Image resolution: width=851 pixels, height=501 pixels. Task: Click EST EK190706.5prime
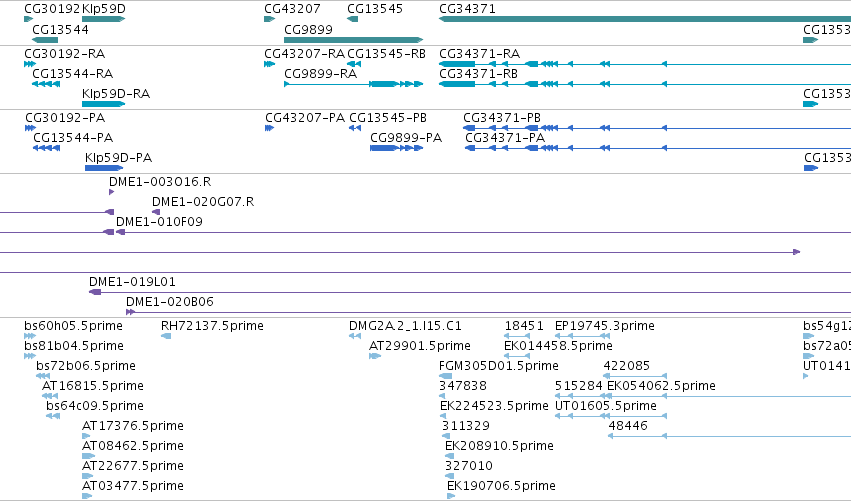click(451, 496)
